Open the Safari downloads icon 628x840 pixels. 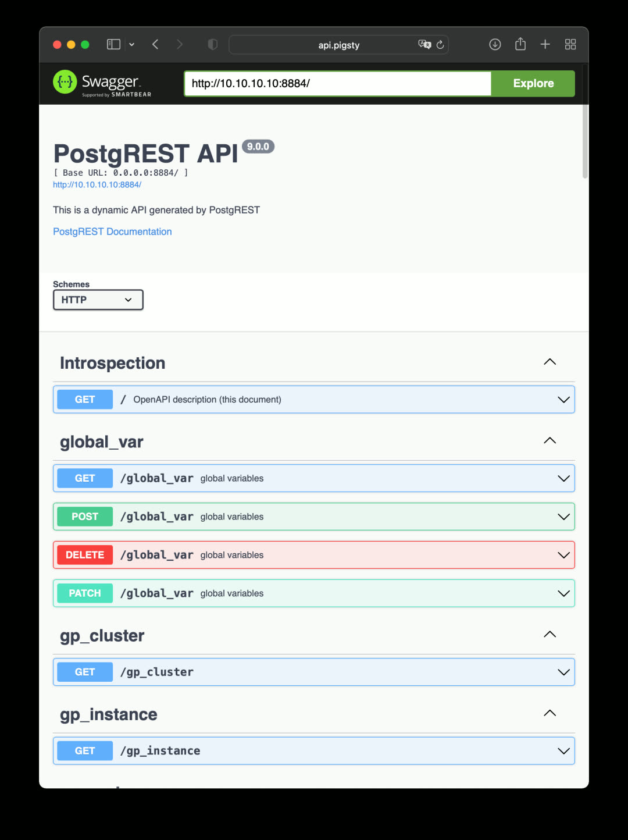pyautogui.click(x=495, y=45)
